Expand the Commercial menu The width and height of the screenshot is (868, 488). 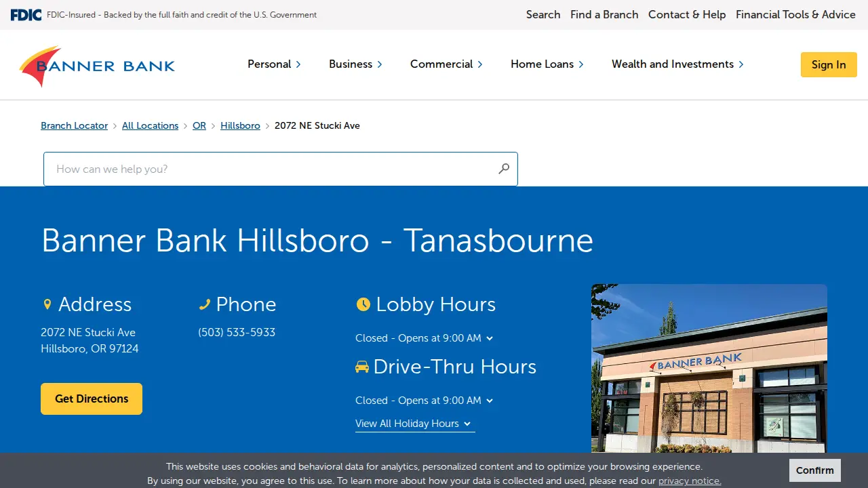click(x=447, y=64)
